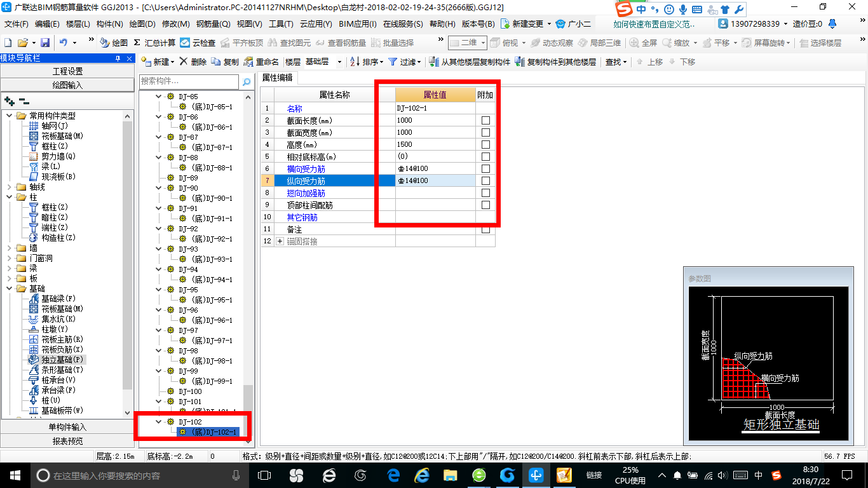Open Task View on taskbar
The image size is (868, 488).
click(x=264, y=475)
